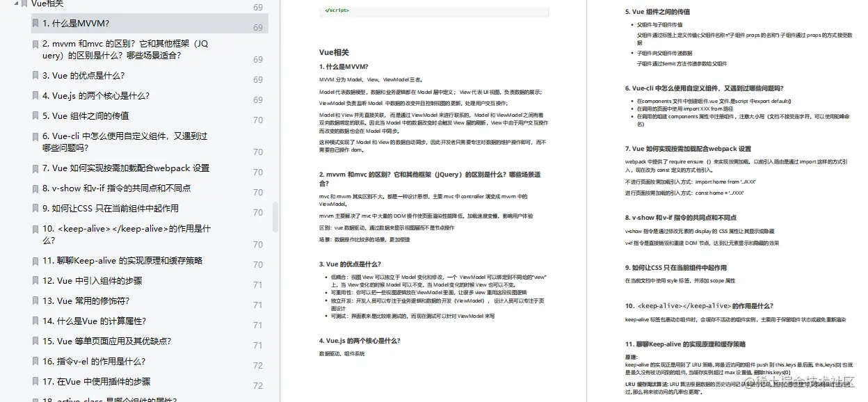This screenshot has width=868, height=402.
Task: Click bookmark icon beside 15. Vue 等单页面应用及其优缺点?
Action: [x=35, y=341]
